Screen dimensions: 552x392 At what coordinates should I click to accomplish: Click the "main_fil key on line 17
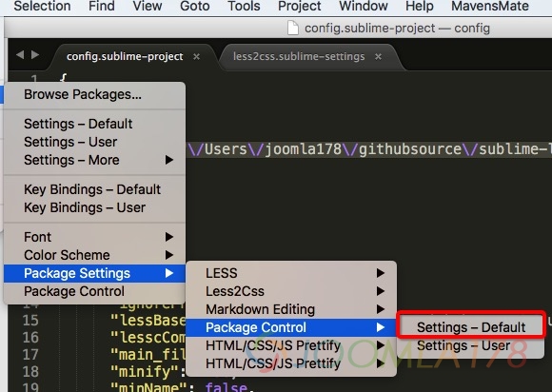[148, 355]
